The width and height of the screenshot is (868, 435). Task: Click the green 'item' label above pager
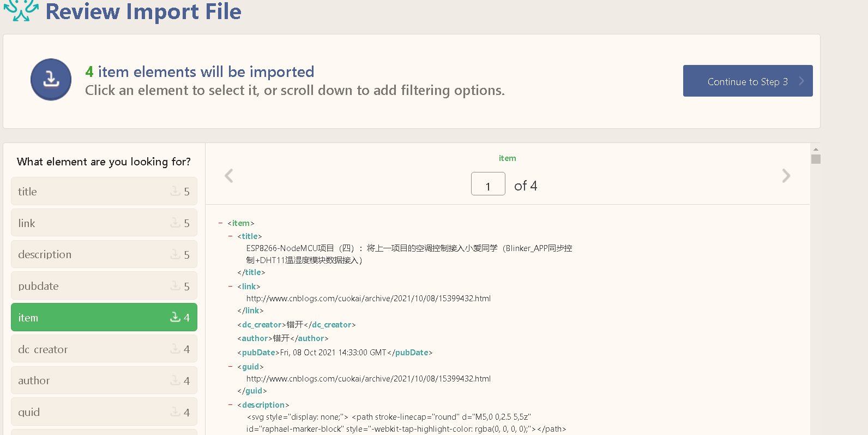508,158
